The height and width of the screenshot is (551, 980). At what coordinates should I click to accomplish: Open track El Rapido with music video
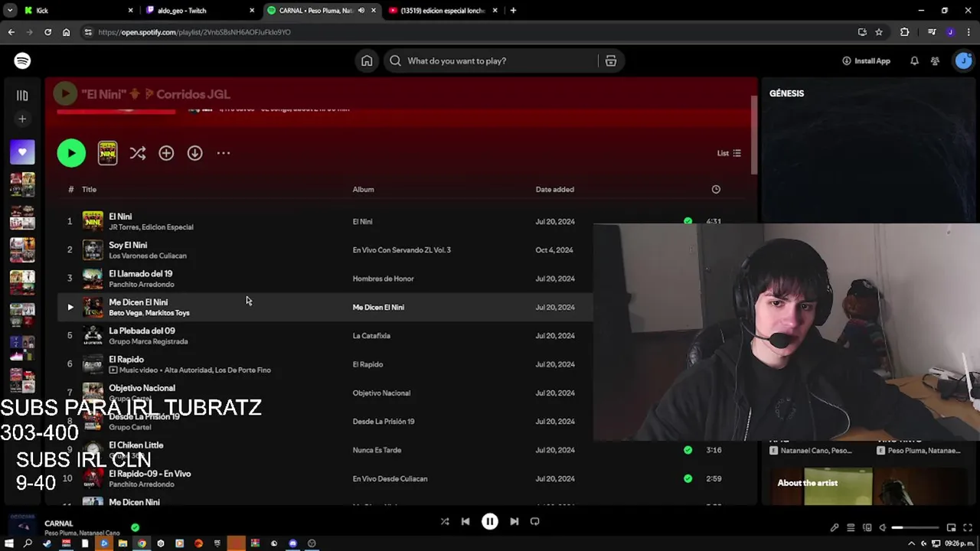point(126,359)
